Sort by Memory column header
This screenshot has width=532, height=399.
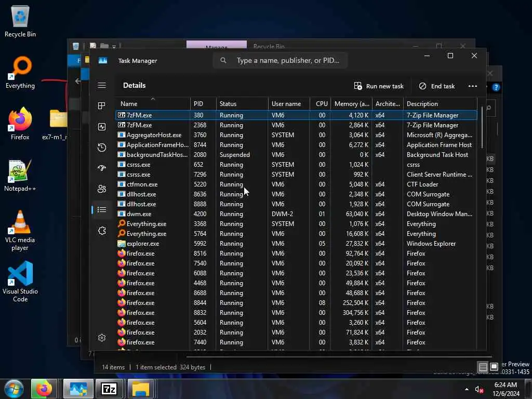pyautogui.click(x=352, y=104)
